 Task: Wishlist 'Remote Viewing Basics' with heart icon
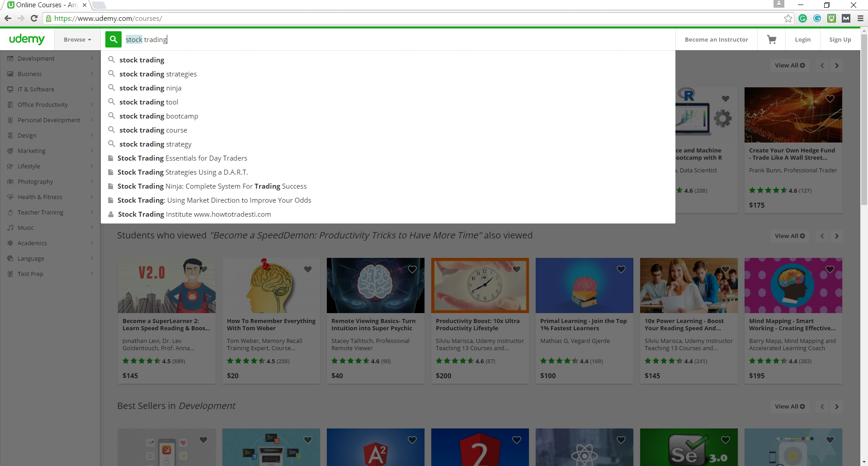[412, 269]
